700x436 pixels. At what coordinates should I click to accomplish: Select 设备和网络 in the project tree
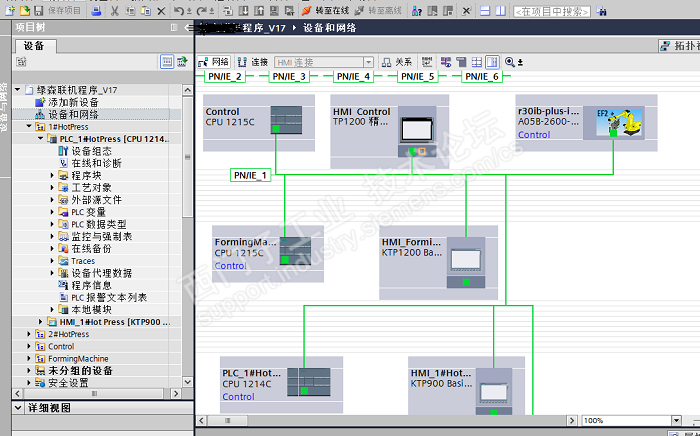pos(73,115)
